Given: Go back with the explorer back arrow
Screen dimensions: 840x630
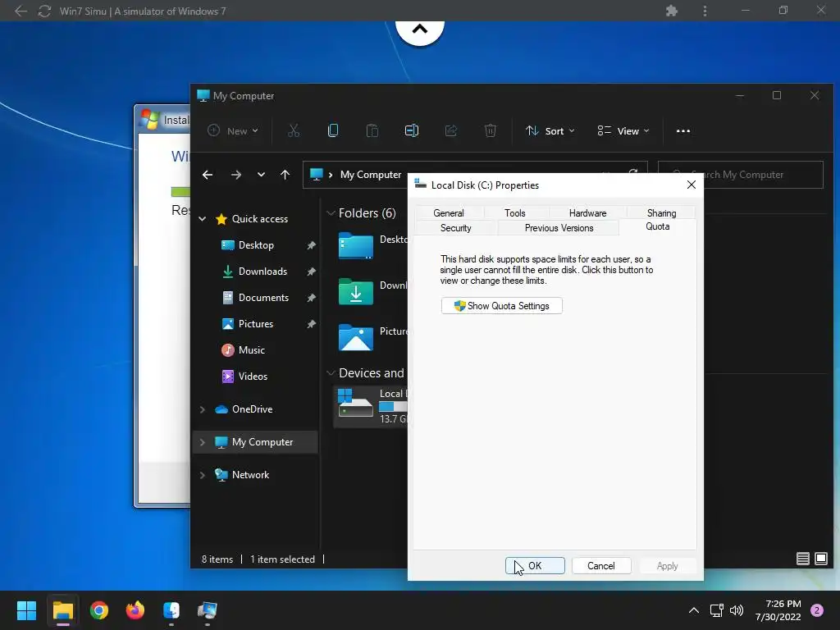Looking at the screenshot, I should (208, 175).
